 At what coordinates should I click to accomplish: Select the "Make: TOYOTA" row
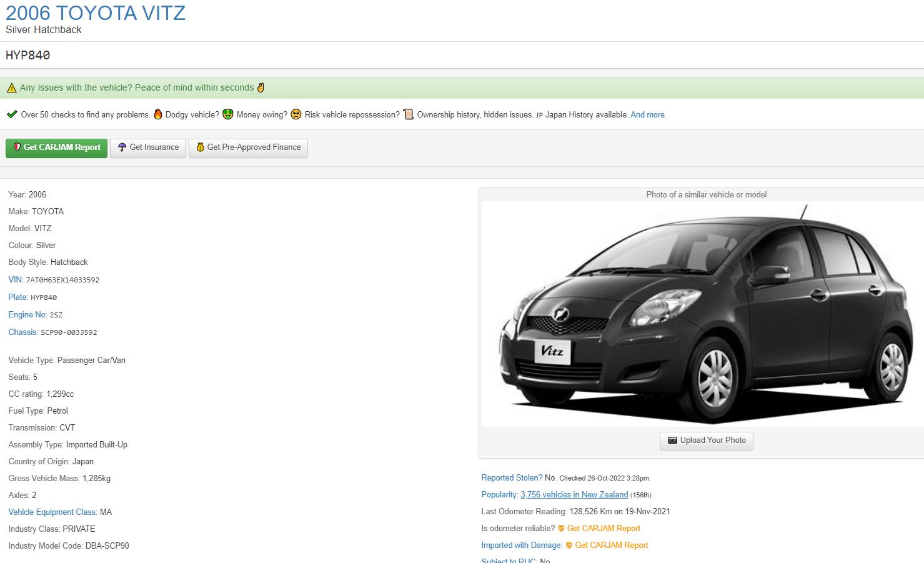pyautogui.click(x=36, y=211)
